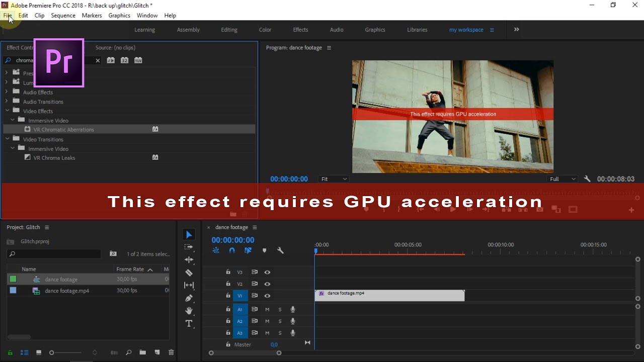The height and width of the screenshot is (362, 644).
Task: Select the Slip tool
Action: point(189,285)
